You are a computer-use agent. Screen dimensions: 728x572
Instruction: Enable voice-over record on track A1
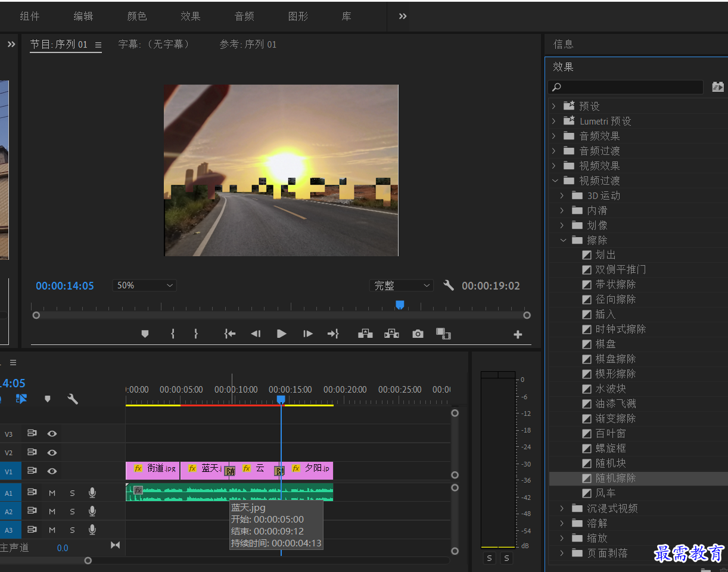pyautogui.click(x=92, y=493)
